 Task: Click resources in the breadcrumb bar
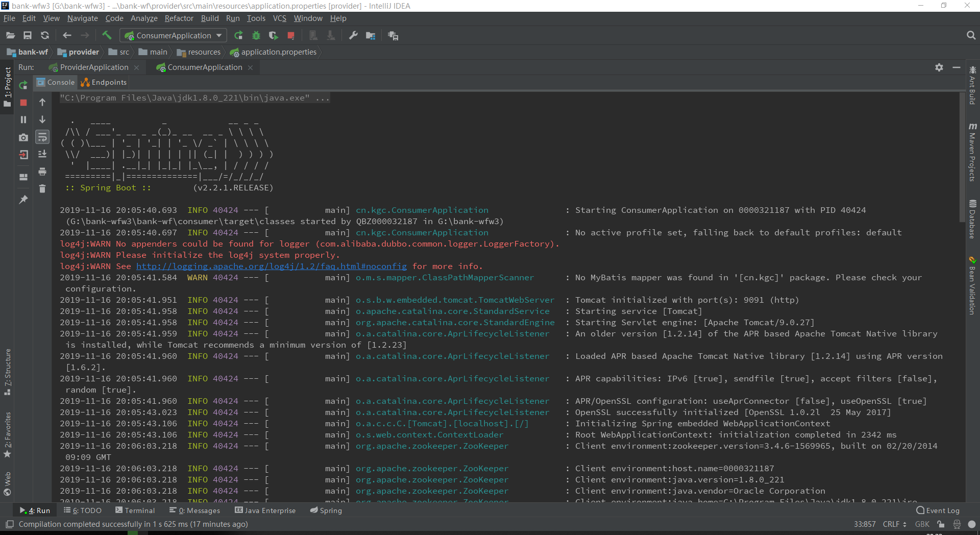tap(199, 52)
